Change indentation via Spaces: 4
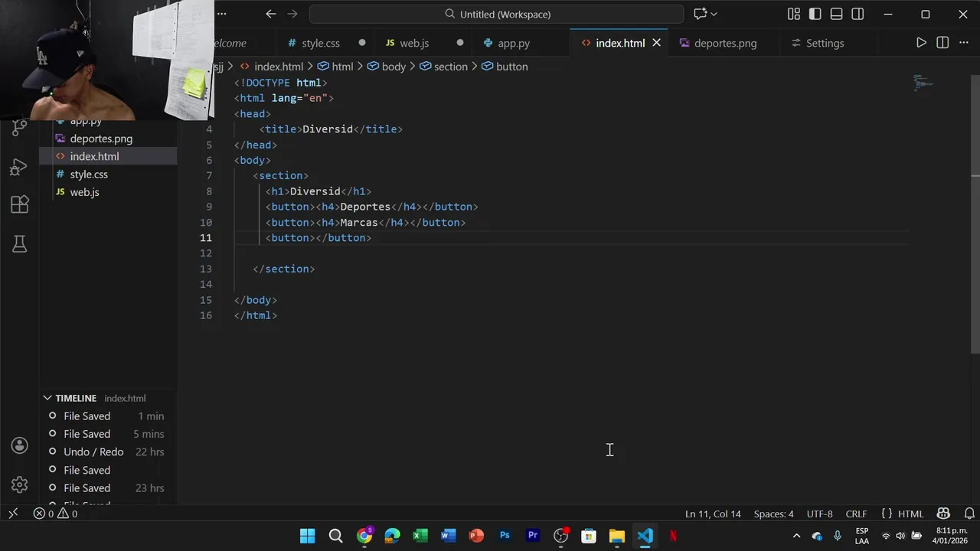This screenshot has width=980, height=551. tap(773, 514)
